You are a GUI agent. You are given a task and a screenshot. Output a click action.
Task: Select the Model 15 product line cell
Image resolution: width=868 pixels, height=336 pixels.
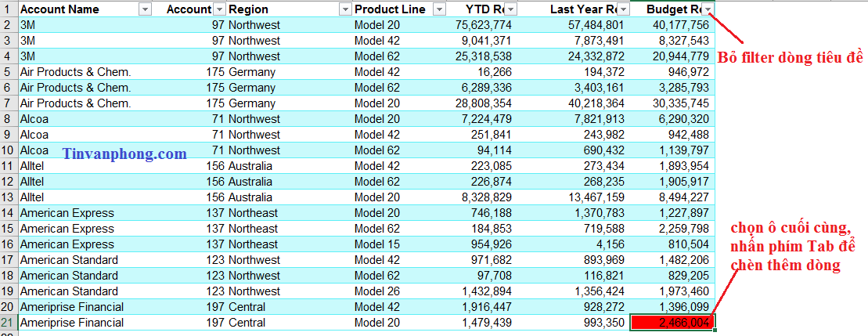400,244
